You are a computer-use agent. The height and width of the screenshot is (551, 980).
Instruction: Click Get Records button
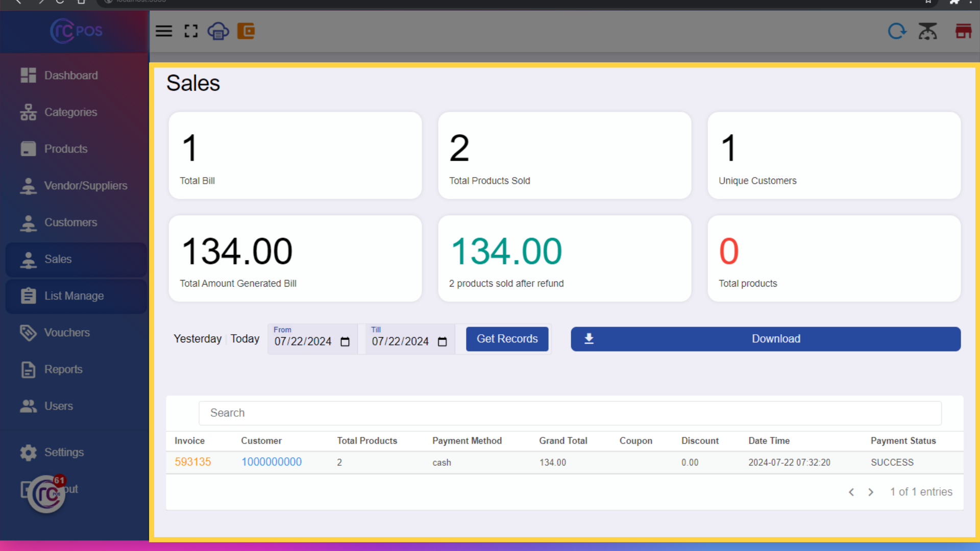click(x=507, y=339)
